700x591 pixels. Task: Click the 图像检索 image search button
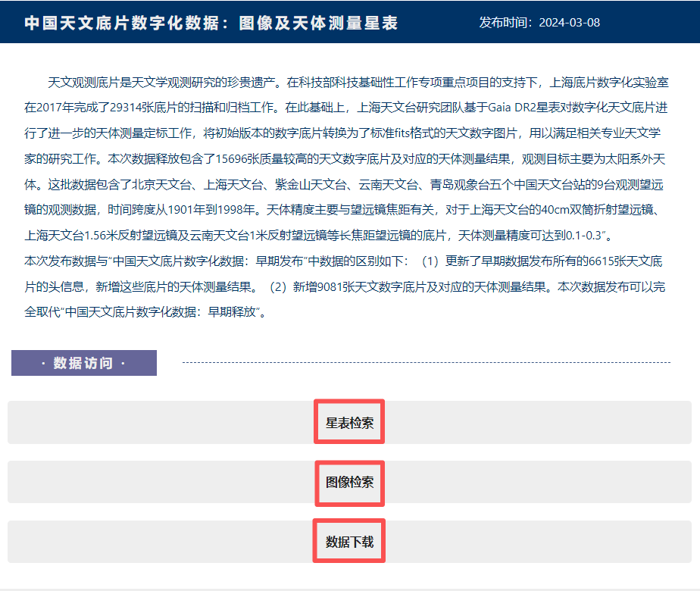[x=349, y=482]
